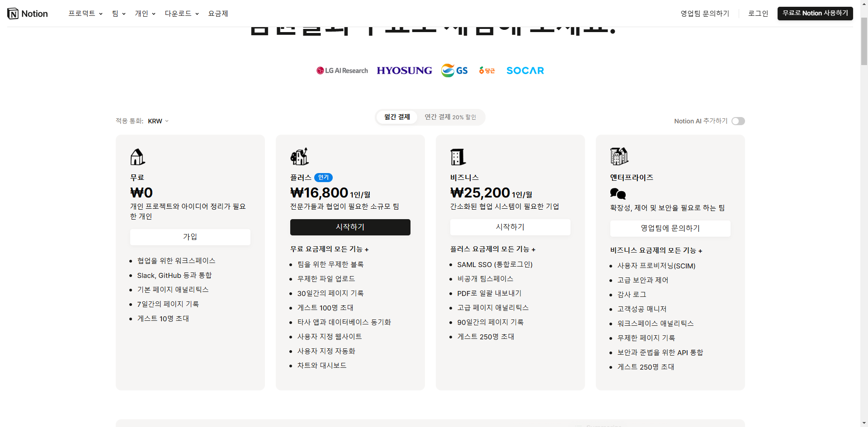
Task: Click the 인기 badge on Plus plan
Action: tap(324, 178)
